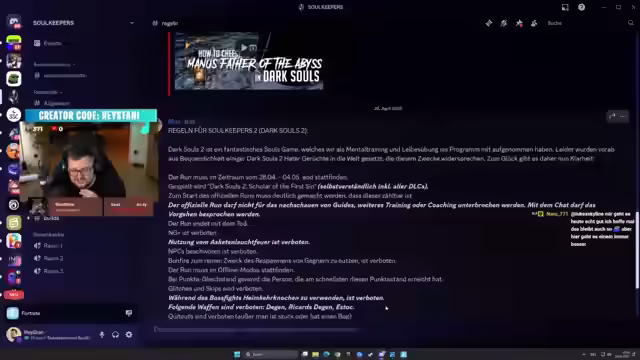The height and width of the screenshot is (360, 640).
Task: Open the Fortnite activity chat button
Action: tap(129, 313)
